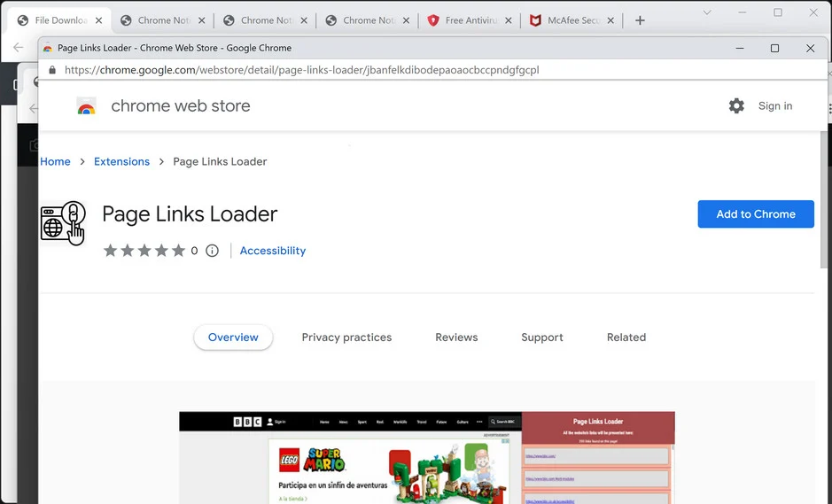
Task: Click the extension screenshot preview image
Action: tap(426, 457)
